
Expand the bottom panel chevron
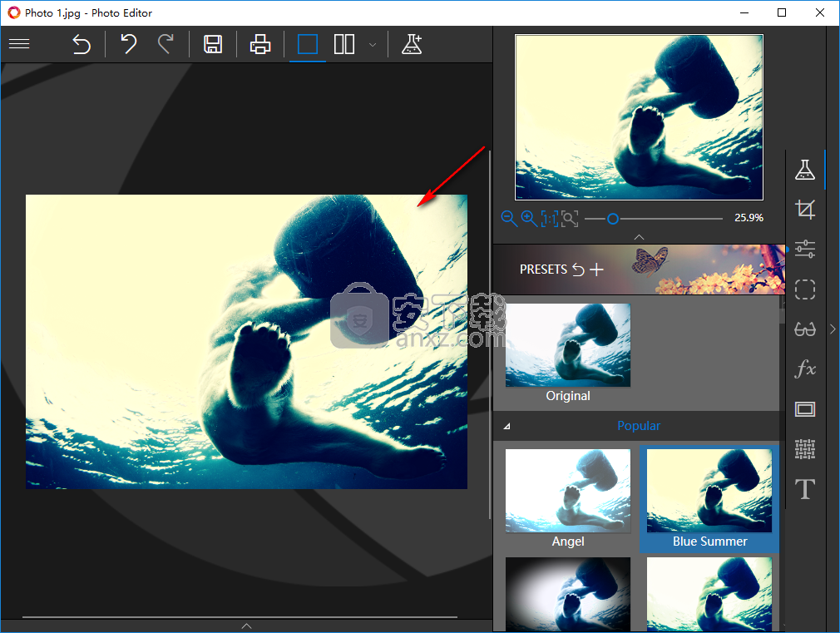click(246, 626)
